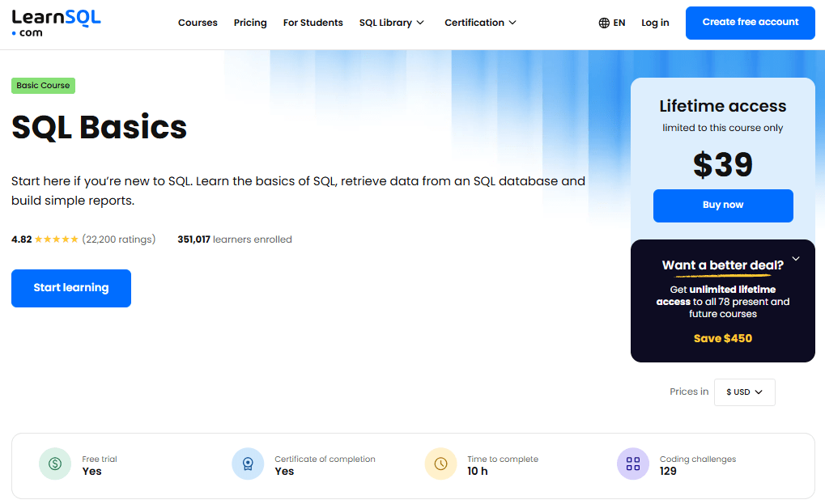Expand the SQL Library dropdown
The width and height of the screenshot is (825, 504).
tap(392, 23)
